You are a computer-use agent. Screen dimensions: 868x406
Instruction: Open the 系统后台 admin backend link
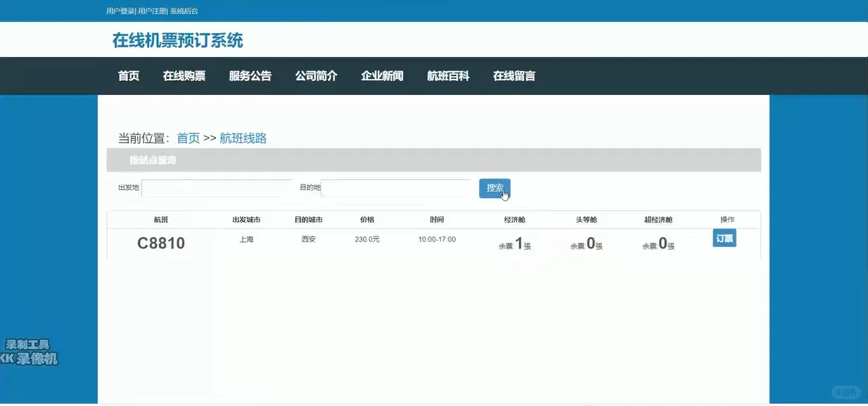182,11
